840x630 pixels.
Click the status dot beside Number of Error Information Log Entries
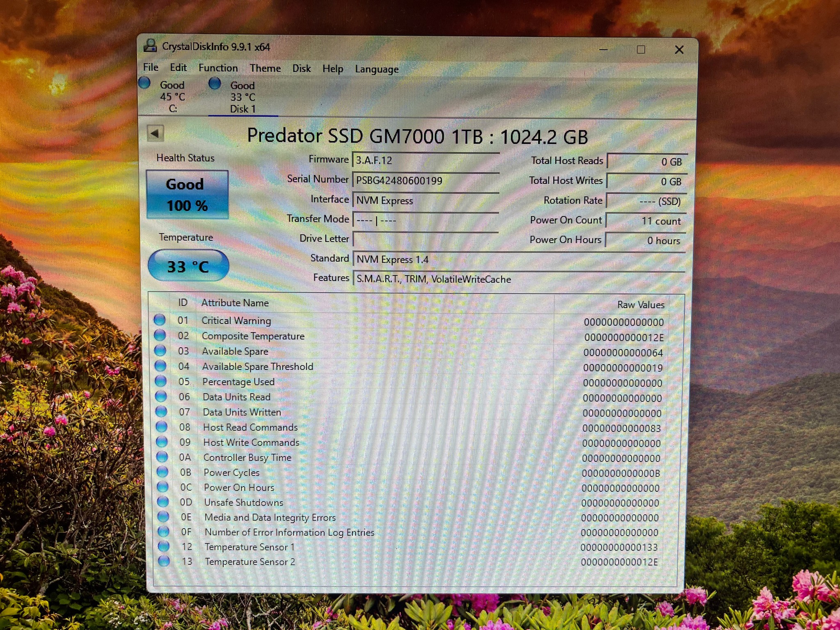click(164, 531)
